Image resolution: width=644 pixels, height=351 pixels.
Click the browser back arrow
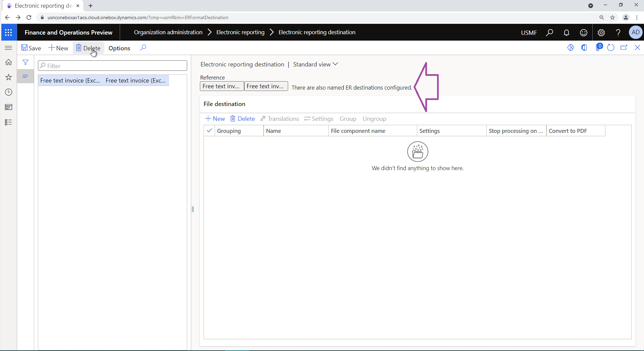click(7, 17)
